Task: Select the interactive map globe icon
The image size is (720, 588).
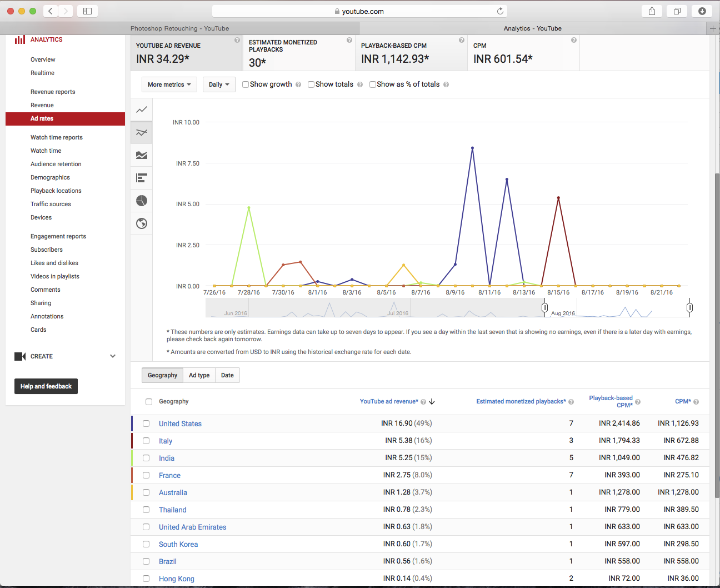Action: tap(142, 223)
